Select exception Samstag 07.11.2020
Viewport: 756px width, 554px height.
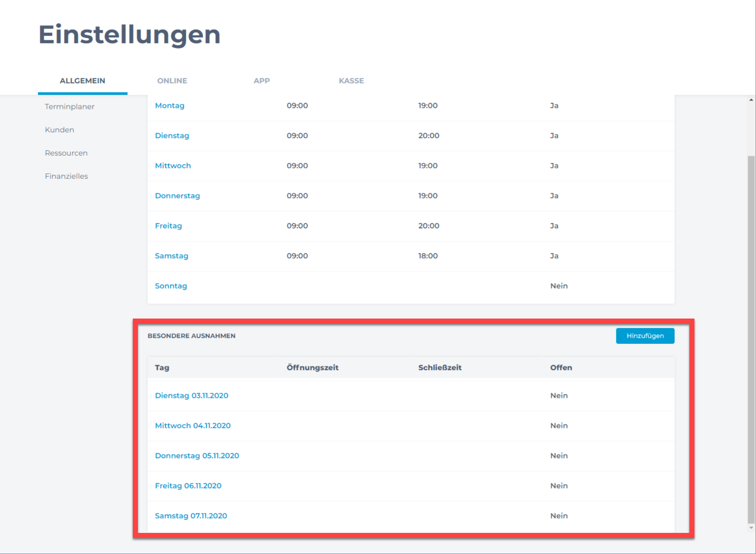click(x=191, y=516)
